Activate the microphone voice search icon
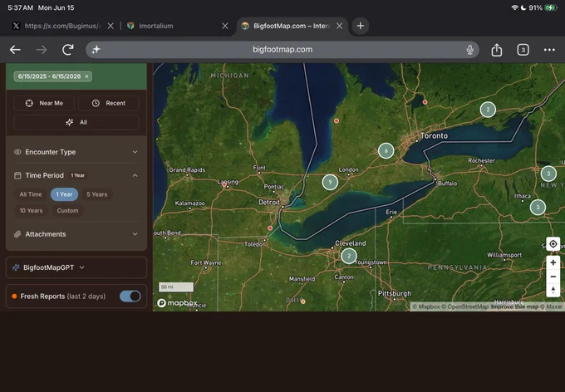The image size is (565, 392). click(x=469, y=50)
